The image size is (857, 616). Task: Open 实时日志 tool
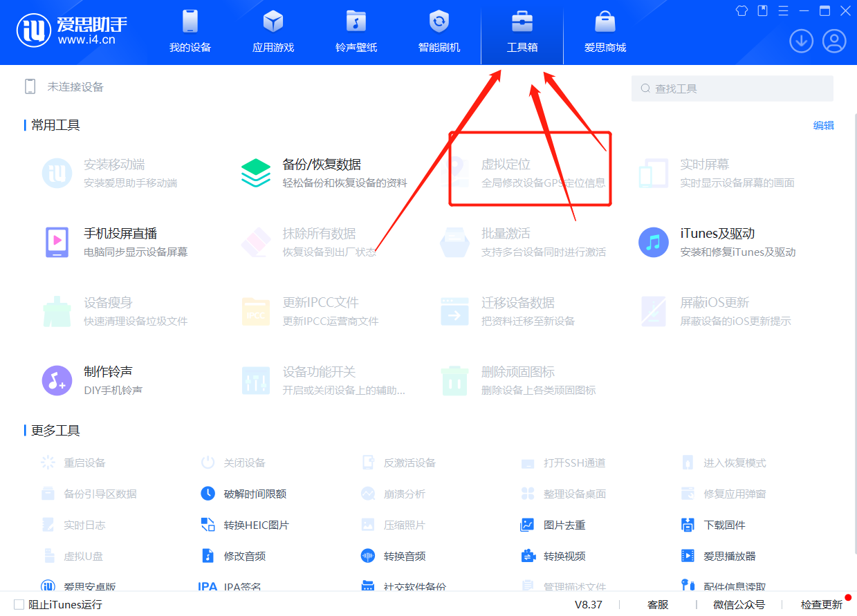click(x=73, y=525)
